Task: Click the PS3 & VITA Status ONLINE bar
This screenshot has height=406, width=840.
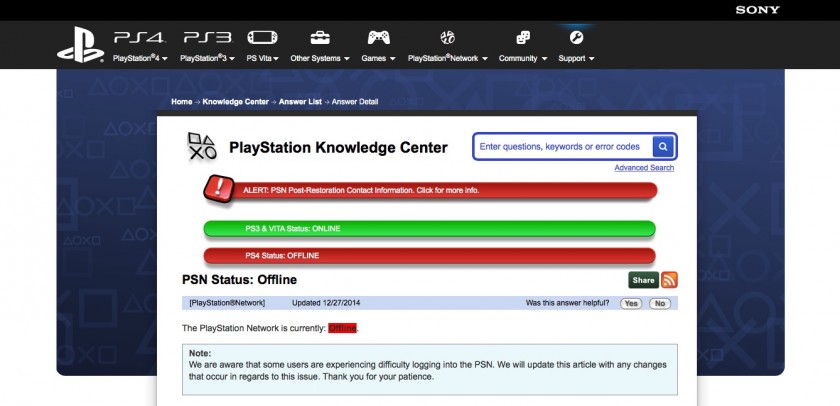Action: pos(430,229)
